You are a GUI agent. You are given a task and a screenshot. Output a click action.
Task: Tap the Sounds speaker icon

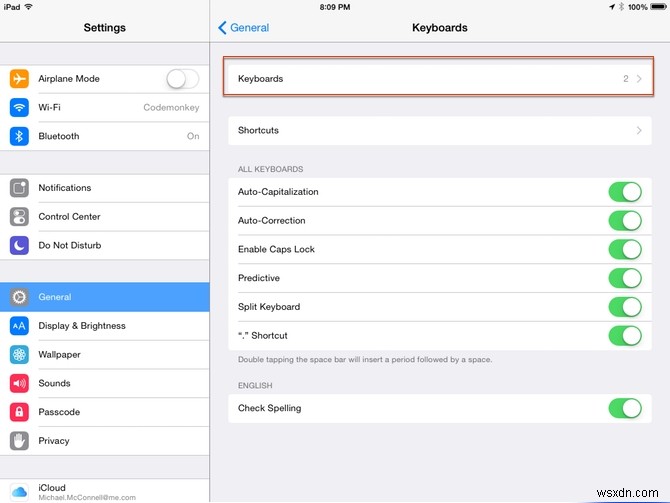coord(19,383)
